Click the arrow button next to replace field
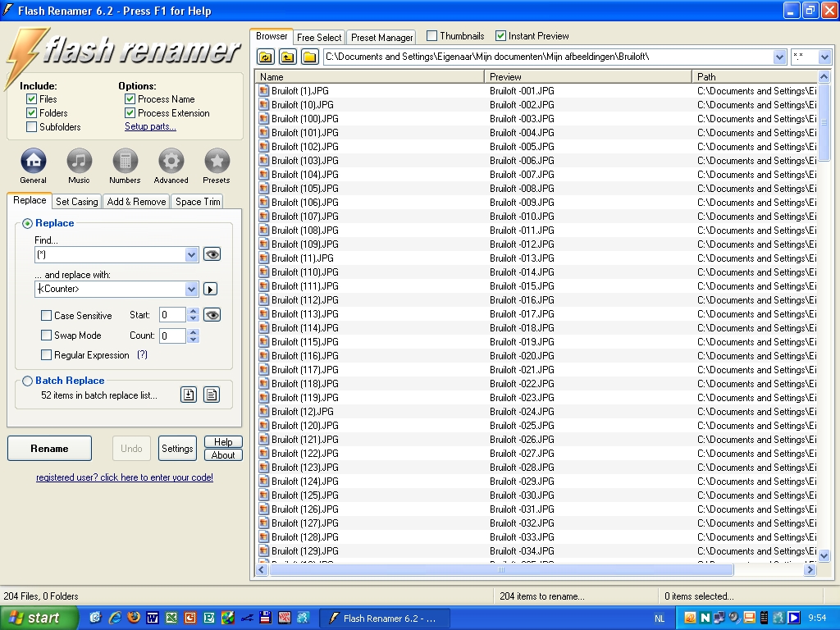The width and height of the screenshot is (840, 630). [x=210, y=290]
